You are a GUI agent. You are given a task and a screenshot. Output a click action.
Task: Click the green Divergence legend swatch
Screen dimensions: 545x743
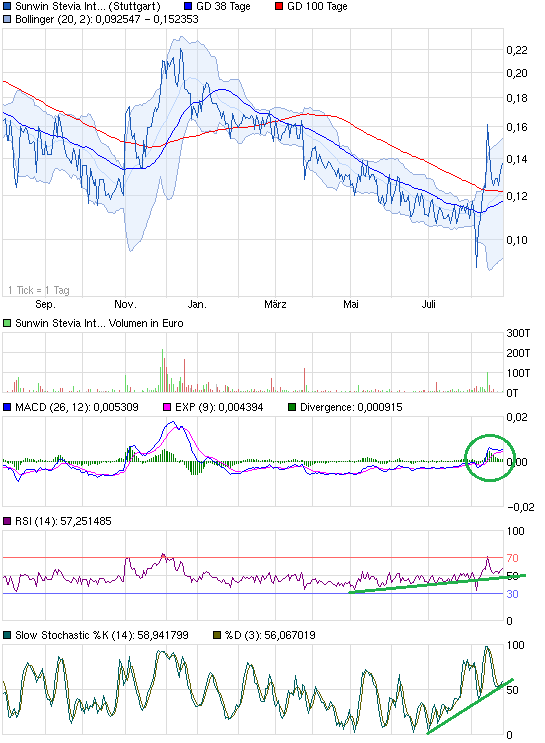pyautogui.click(x=292, y=407)
